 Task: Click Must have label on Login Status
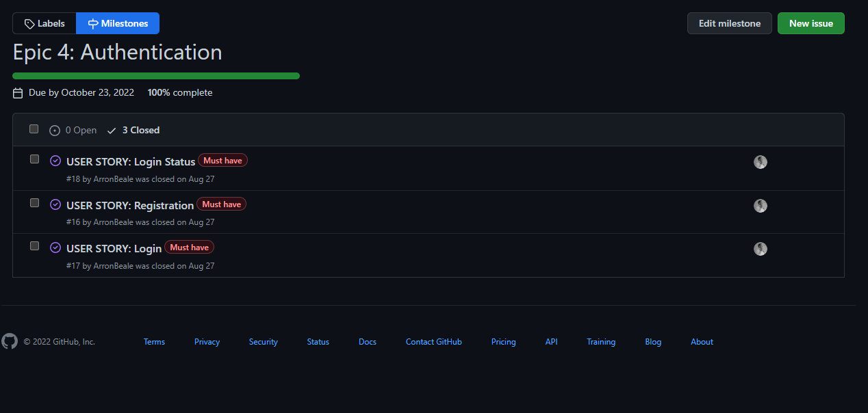222,161
